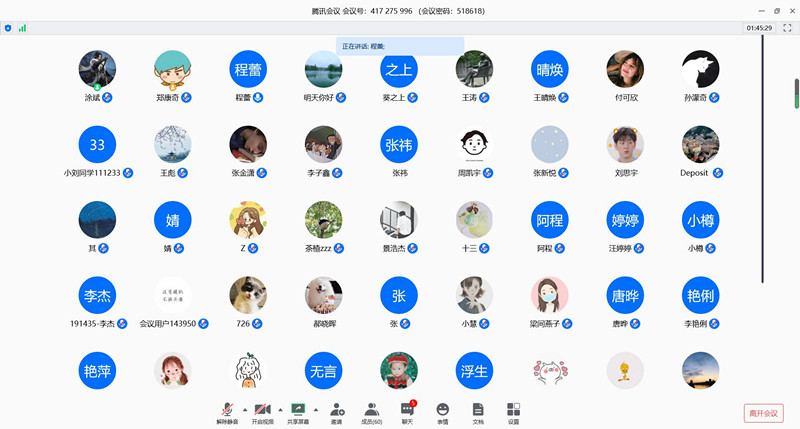Image resolution: width=800 pixels, height=429 pixels.
Task: Select participant 程蕾's avatar tile
Action: [x=248, y=69]
